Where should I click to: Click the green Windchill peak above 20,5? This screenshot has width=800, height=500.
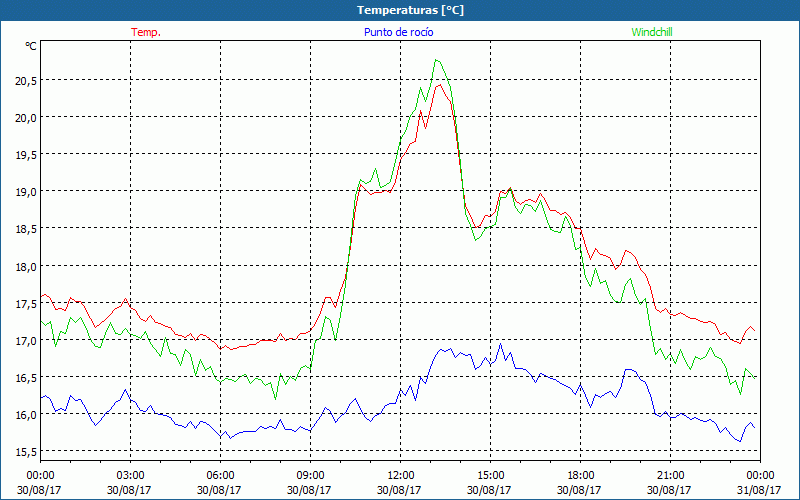point(436,60)
